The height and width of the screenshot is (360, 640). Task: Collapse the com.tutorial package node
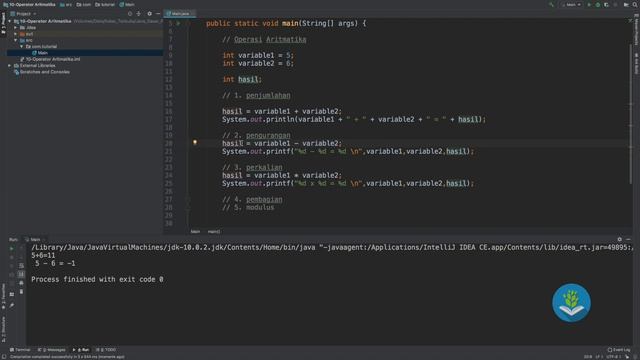[22, 47]
